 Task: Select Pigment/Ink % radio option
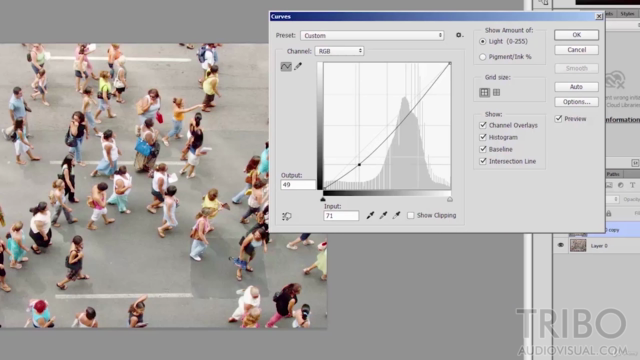pyautogui.click(x=482, y=57)
